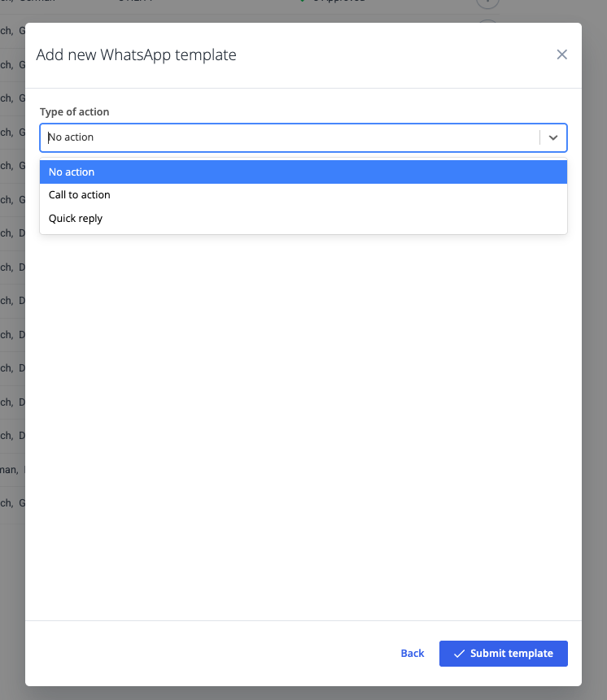This screenshot has width=607, height=700.
Task: Navigate Back to the previous step
Action: pyautogui.click(x=412, y=653)
